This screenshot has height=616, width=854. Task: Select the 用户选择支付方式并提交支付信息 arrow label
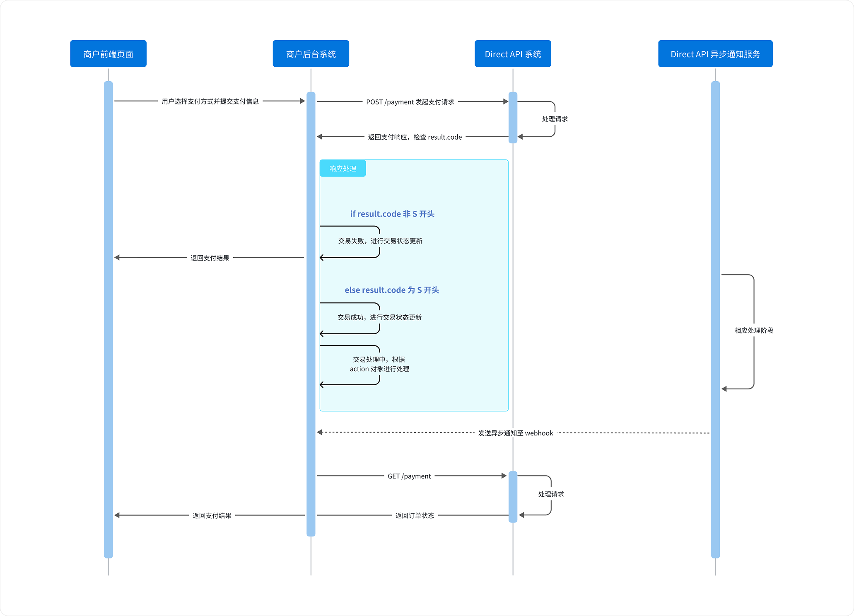pos(210,101)
